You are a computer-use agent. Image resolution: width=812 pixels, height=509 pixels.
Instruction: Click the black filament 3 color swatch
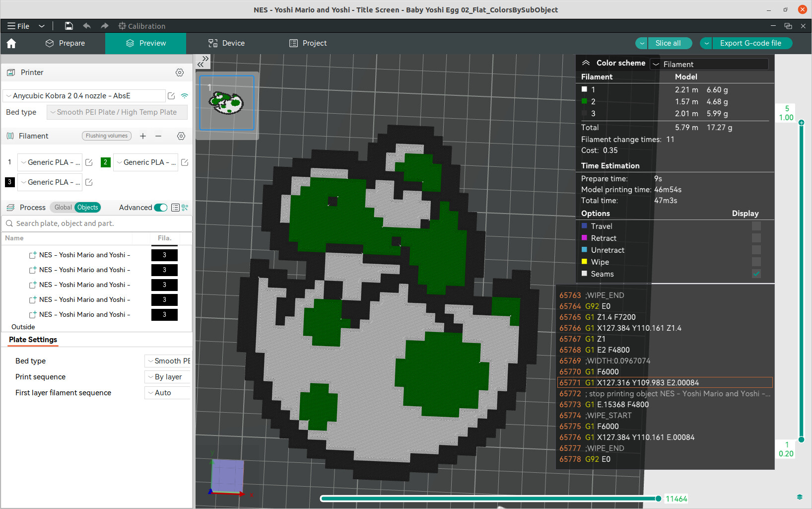[x=9, y=182]
